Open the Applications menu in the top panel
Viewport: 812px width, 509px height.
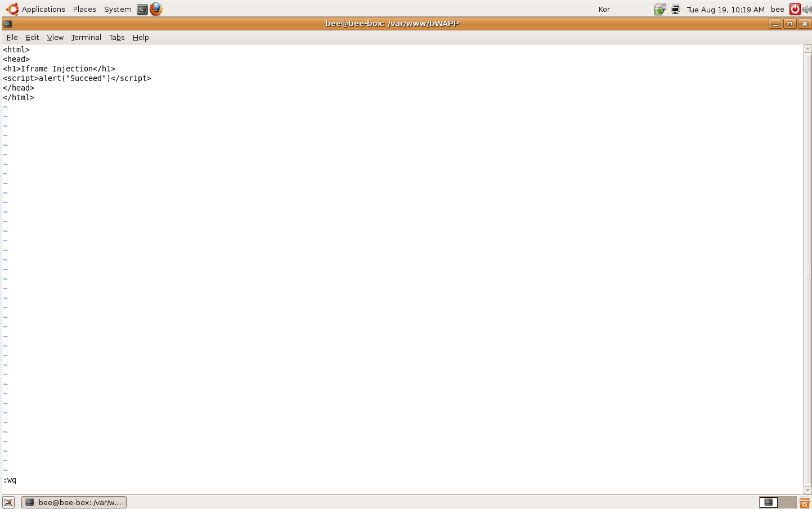[43, 9]
